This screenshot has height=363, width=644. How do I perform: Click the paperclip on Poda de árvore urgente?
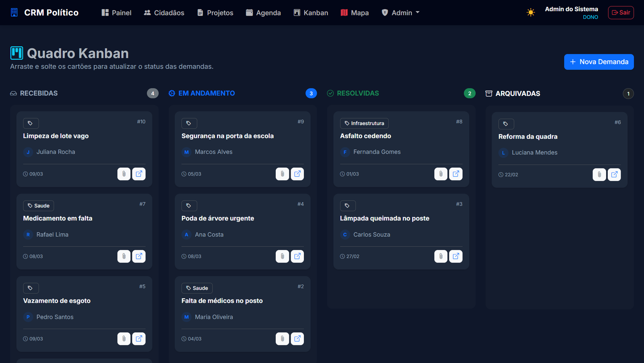(282, 256)
